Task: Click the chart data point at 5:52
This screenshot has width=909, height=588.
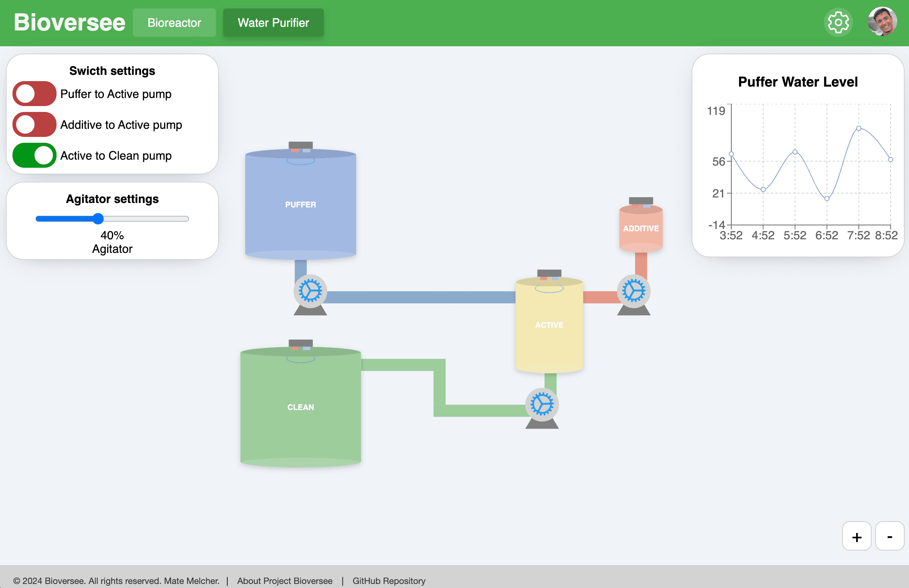Action: click(795, 152)
